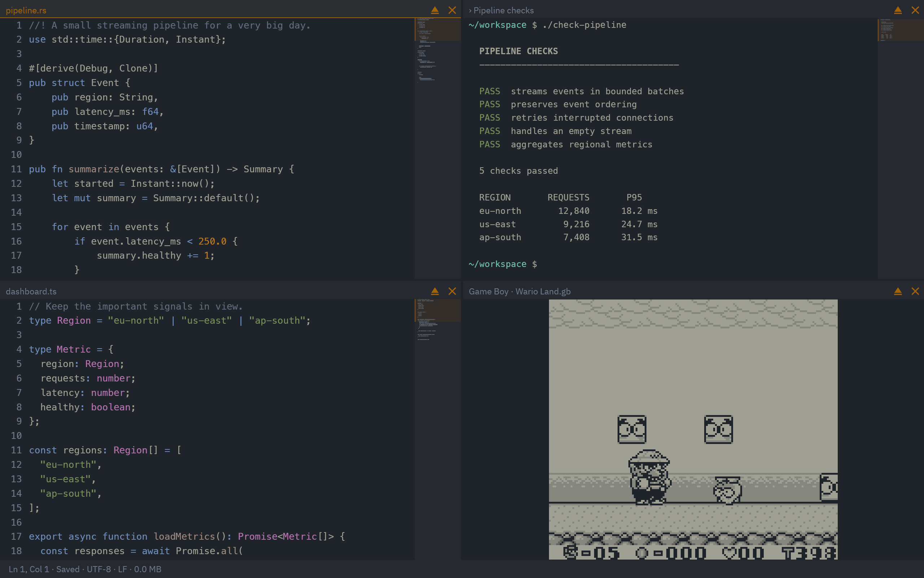This screenshot has height=578, width=924.
Task: Click '#[derive(Debug, Clone)]' line in pipeline.rs
Action: click(93, 68)
